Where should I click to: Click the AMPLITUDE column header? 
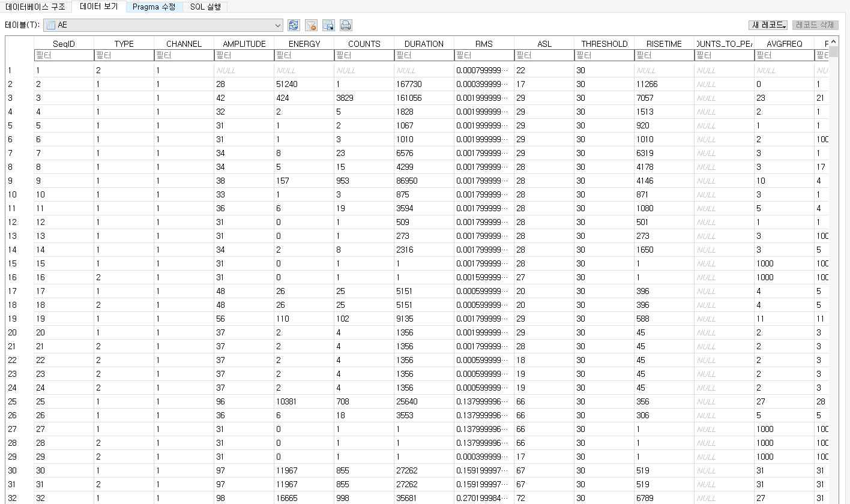(244, 44)
